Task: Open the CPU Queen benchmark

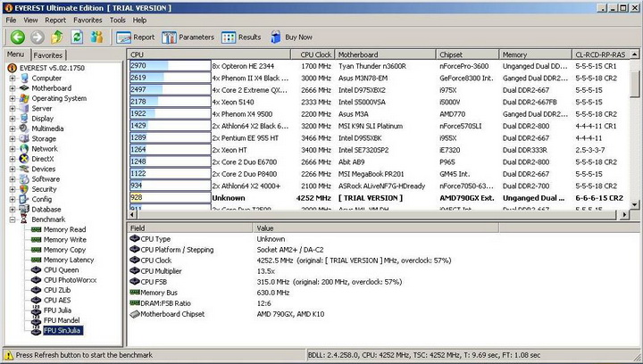Action: point(61,269)
